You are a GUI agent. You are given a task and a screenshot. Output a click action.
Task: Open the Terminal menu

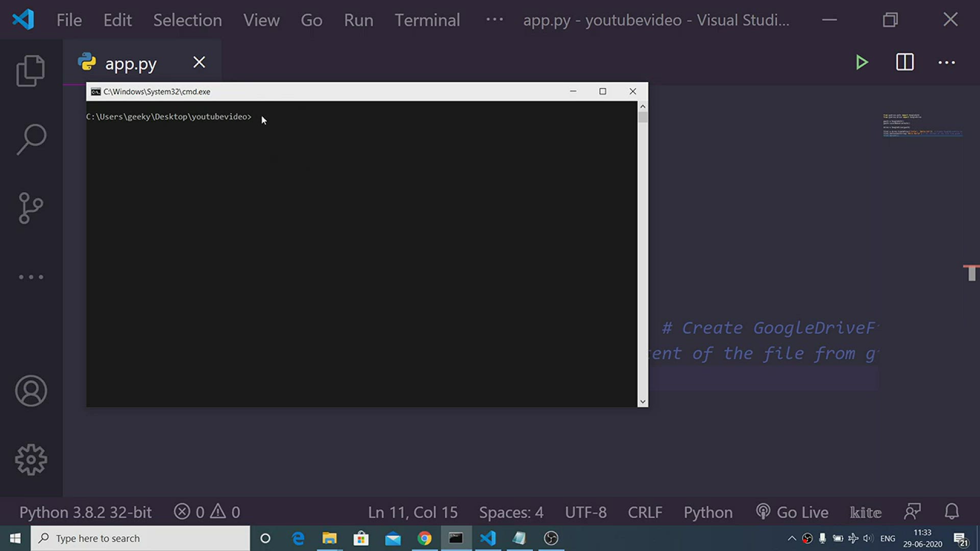[x=427, y=20]
